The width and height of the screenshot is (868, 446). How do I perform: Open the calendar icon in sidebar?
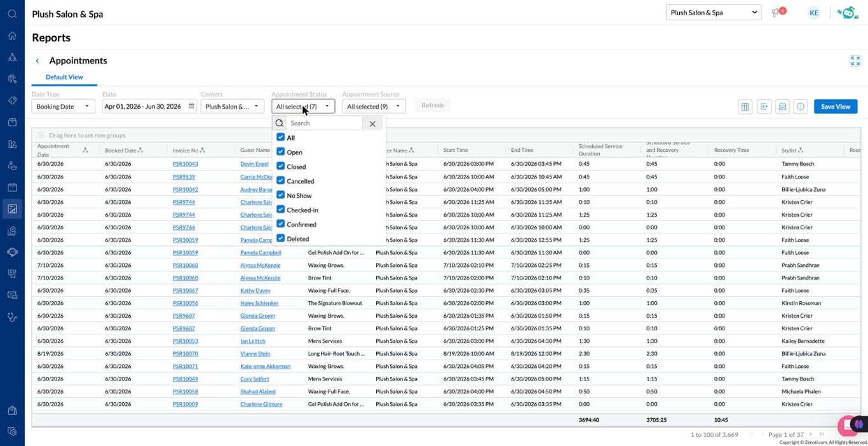pos(12,187)
